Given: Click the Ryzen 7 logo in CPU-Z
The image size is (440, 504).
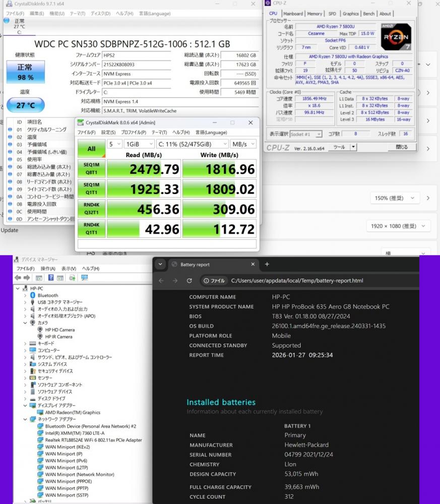Looking at the screenshot, I should coord(396,37).
